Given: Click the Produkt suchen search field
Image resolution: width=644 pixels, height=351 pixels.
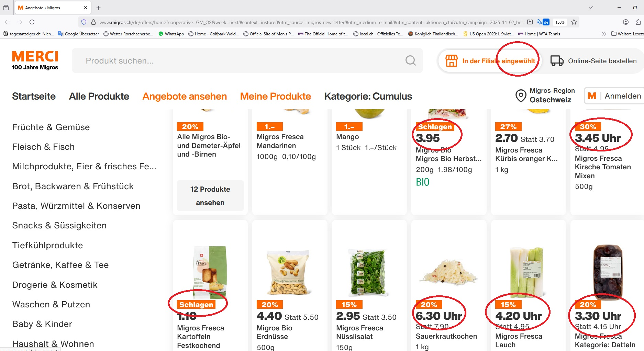Looking at the screenshot, I should 241,61.
